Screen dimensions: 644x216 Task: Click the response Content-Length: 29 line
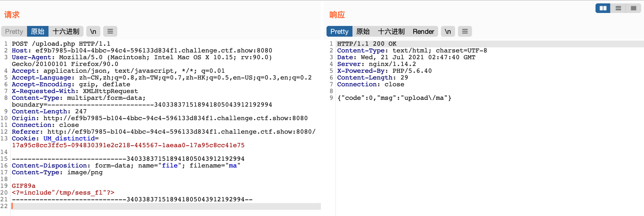point(372,78)
